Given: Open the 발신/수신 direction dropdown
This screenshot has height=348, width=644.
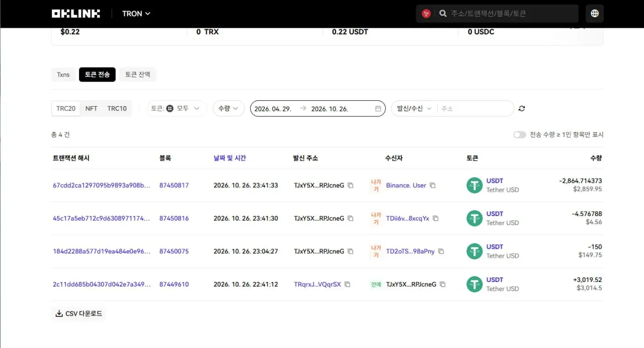Looking at the screenshot, I should click(415, 108).
